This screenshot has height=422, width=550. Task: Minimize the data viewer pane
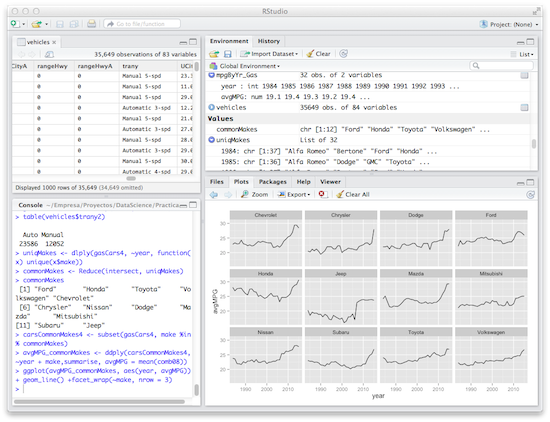click(x=183, y=42)
